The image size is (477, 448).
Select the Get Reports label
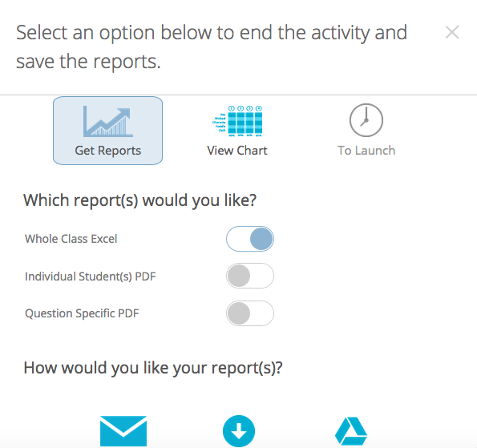(x=108, y=151)
